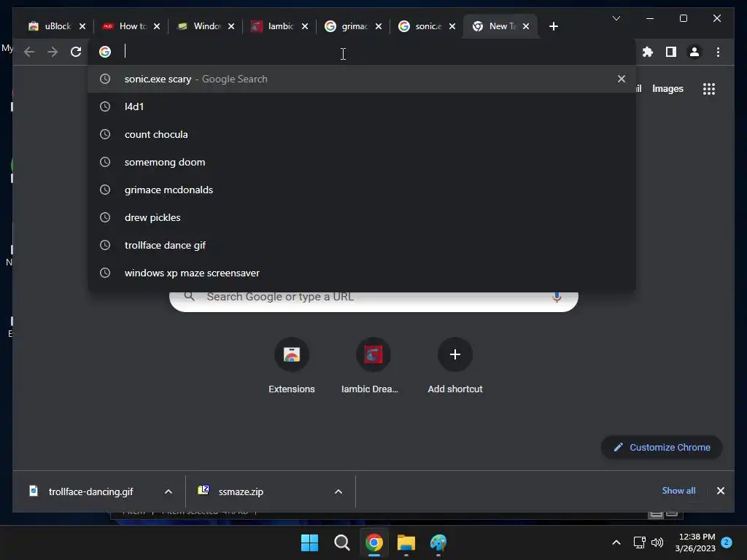Open taskbar Search
The height and width of the screenshot is (560, 747).
click(x=341, y=542)
